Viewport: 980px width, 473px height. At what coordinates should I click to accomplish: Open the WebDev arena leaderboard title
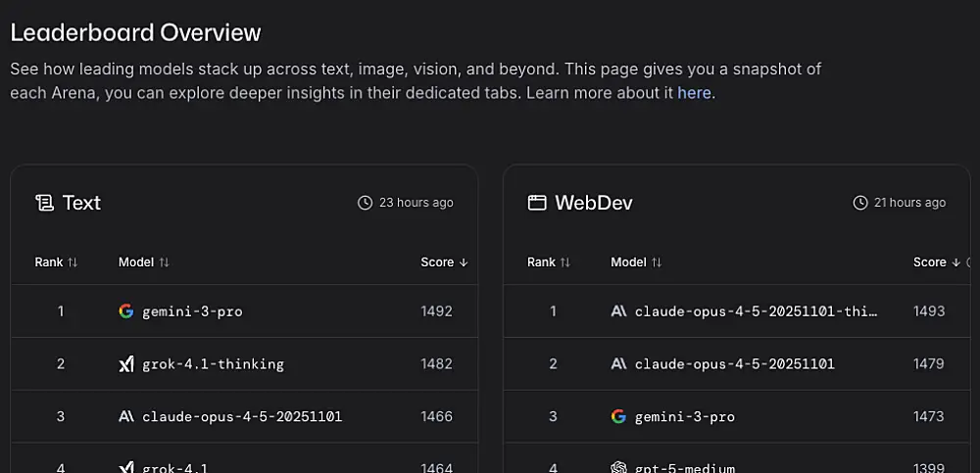tap(593, 203)
